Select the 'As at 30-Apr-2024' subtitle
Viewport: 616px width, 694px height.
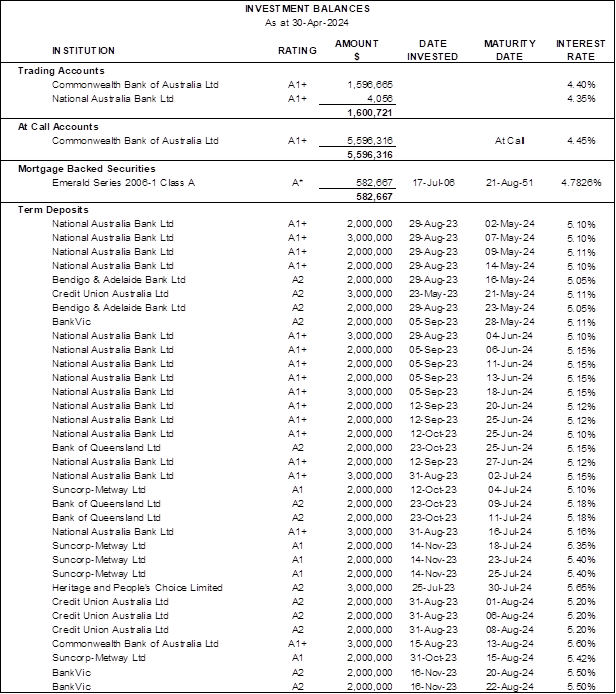point(307,23)
